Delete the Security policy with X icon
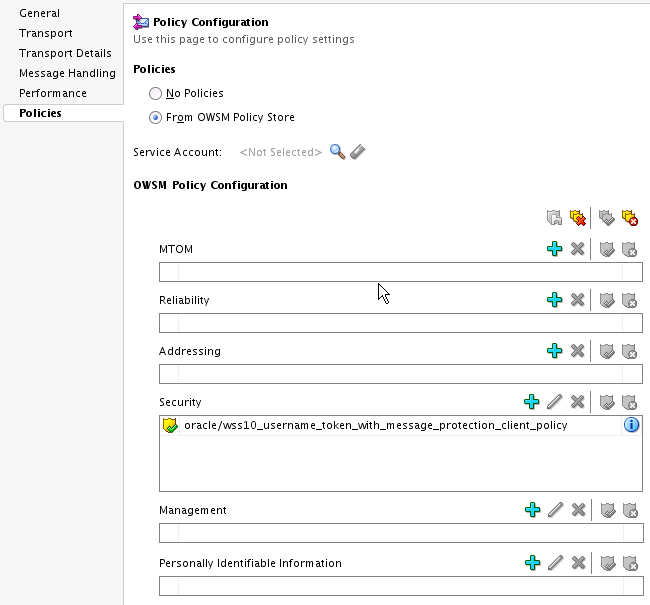This screenshot has width=650, height=605. 577,402
